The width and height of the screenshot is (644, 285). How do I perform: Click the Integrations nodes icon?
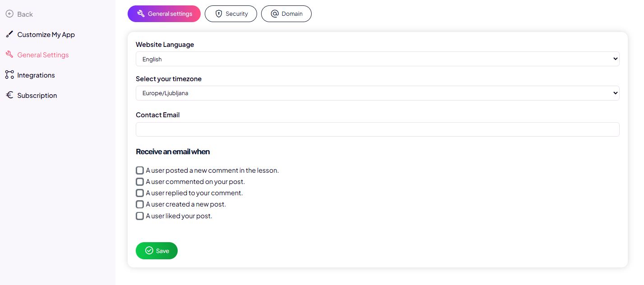coord(9,75)
